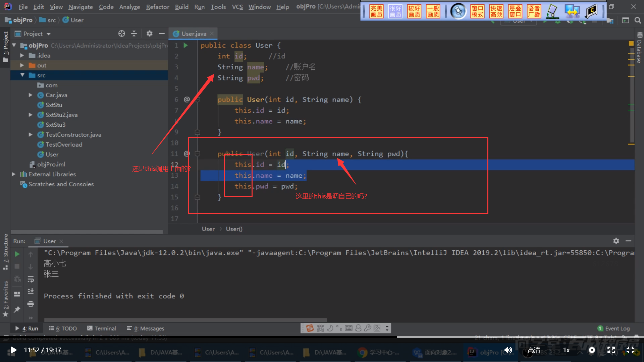Click the orange inspection indicator square in editor

[631, 43]
